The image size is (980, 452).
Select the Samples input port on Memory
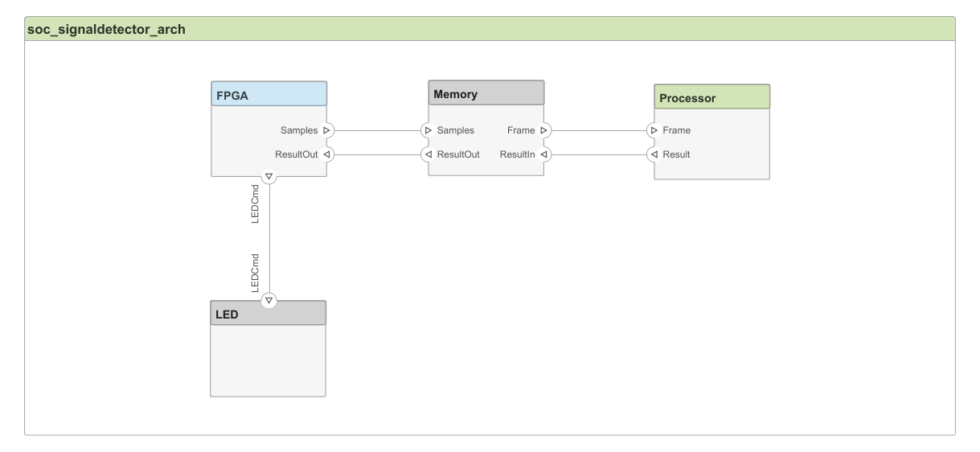(x=428, y=129)
